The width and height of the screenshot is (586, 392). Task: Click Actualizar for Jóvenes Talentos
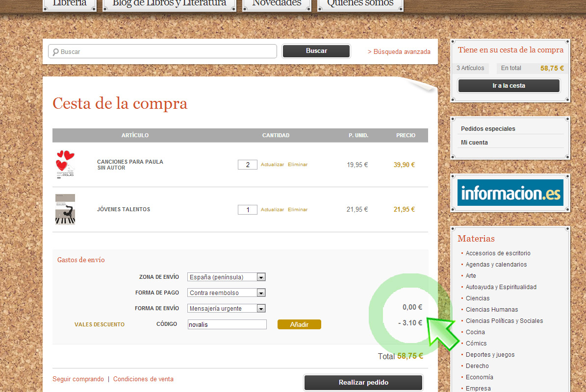click(x=272, y=210)
